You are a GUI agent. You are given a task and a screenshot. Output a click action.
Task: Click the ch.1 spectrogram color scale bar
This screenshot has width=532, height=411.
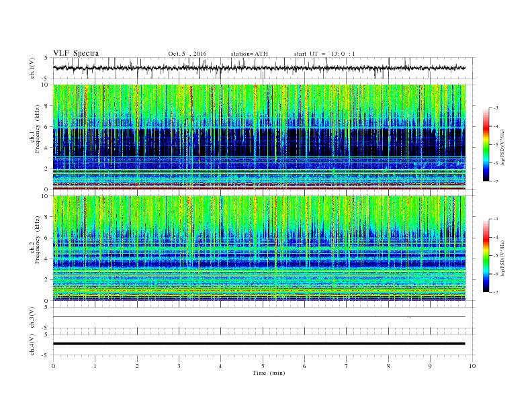[x=486, y=144]
